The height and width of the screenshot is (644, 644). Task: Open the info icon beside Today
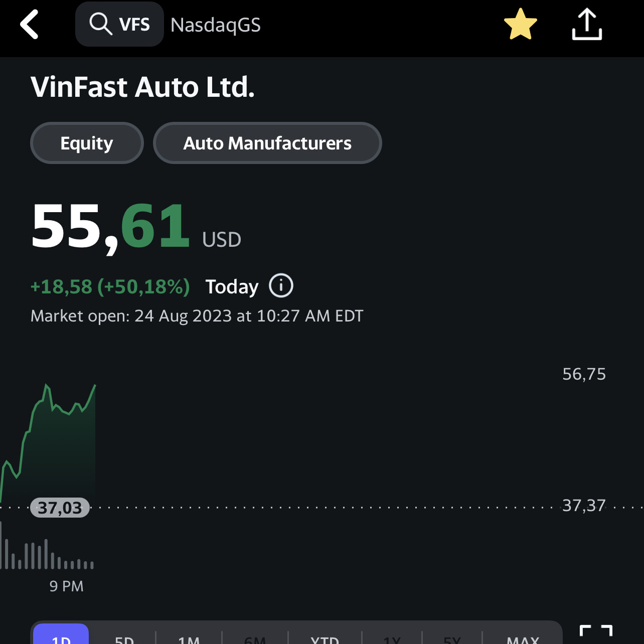281,286
